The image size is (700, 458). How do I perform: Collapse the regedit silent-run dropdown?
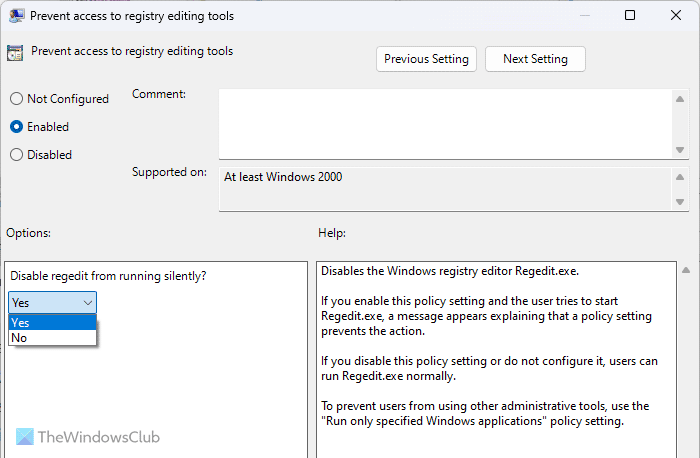point(88,302)
